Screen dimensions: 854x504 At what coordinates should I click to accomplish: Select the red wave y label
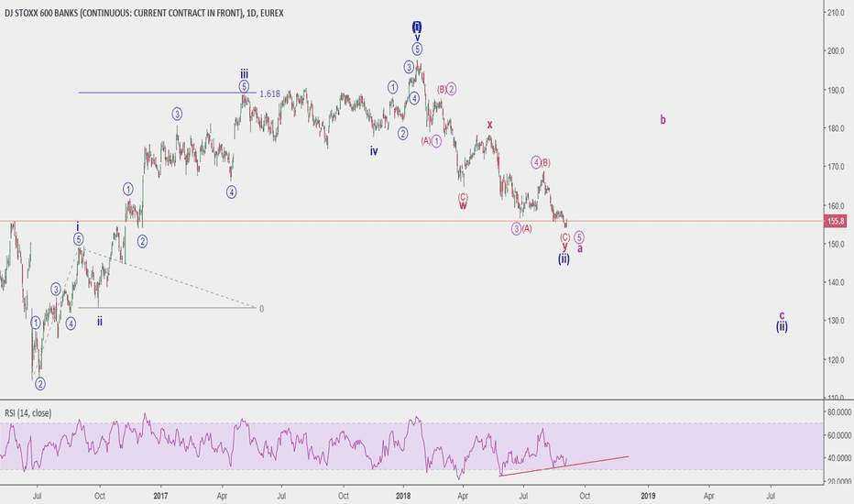564,247
